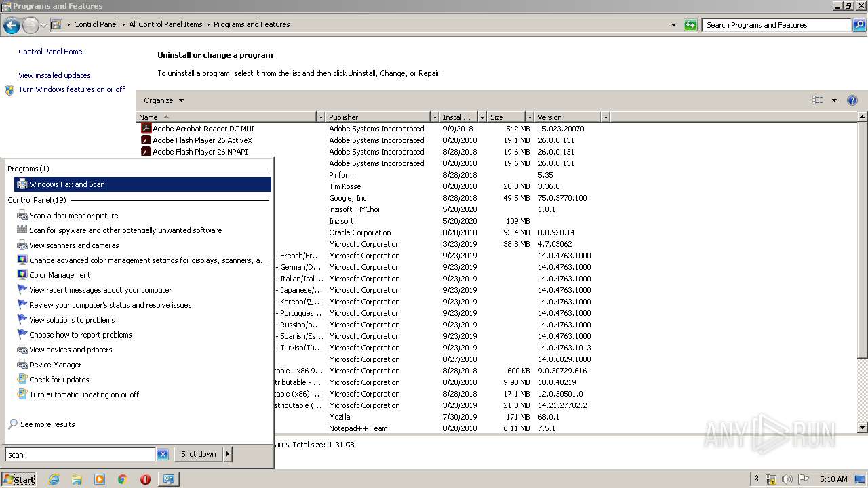Open Scan for spyware and unwanted software
The image size is (868, 488).
125,230
